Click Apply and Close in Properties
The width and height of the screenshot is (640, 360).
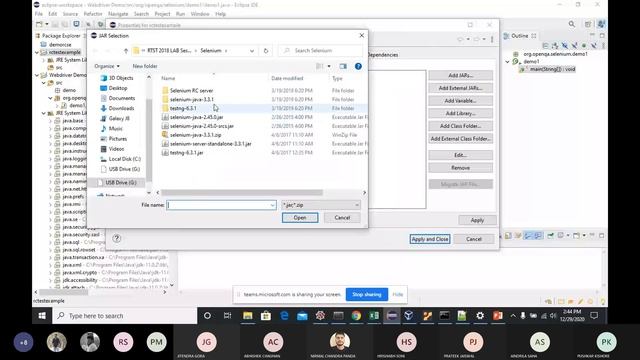[x=430, y=239]
